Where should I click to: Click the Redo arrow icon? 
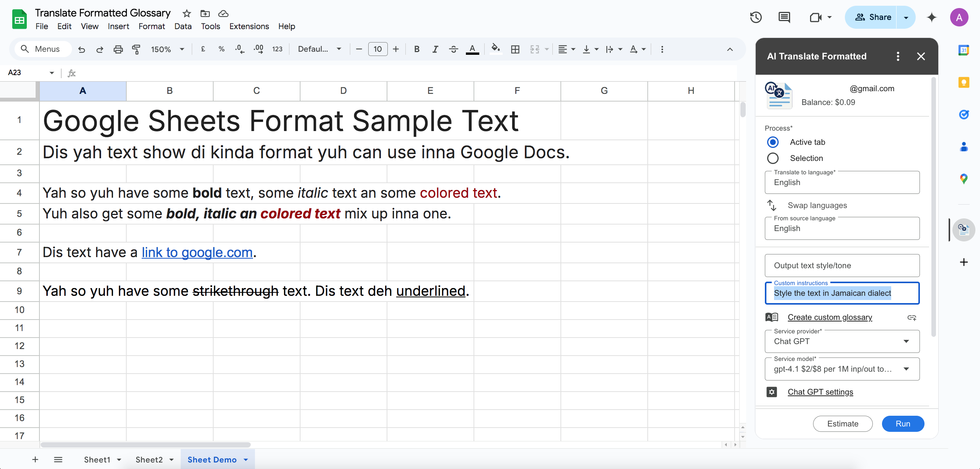(x=100, y=49)
